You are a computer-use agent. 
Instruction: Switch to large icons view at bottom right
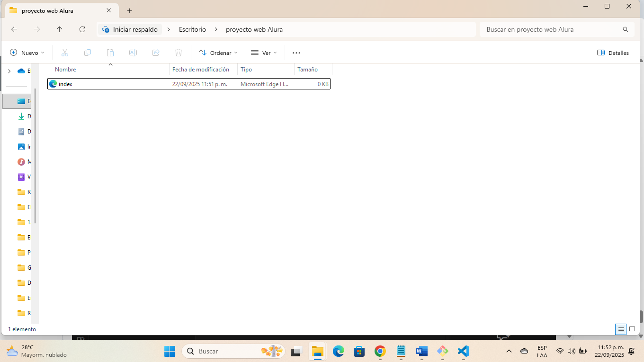pos(632,329)
